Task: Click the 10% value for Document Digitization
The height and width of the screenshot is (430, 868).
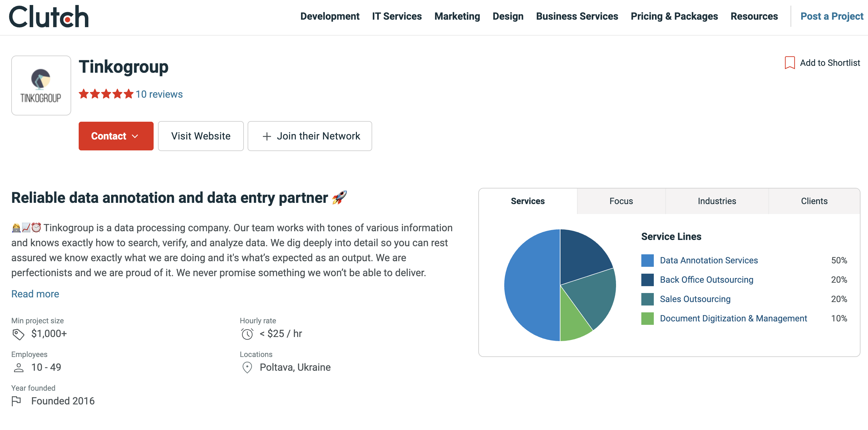Action: pos(839,319)
